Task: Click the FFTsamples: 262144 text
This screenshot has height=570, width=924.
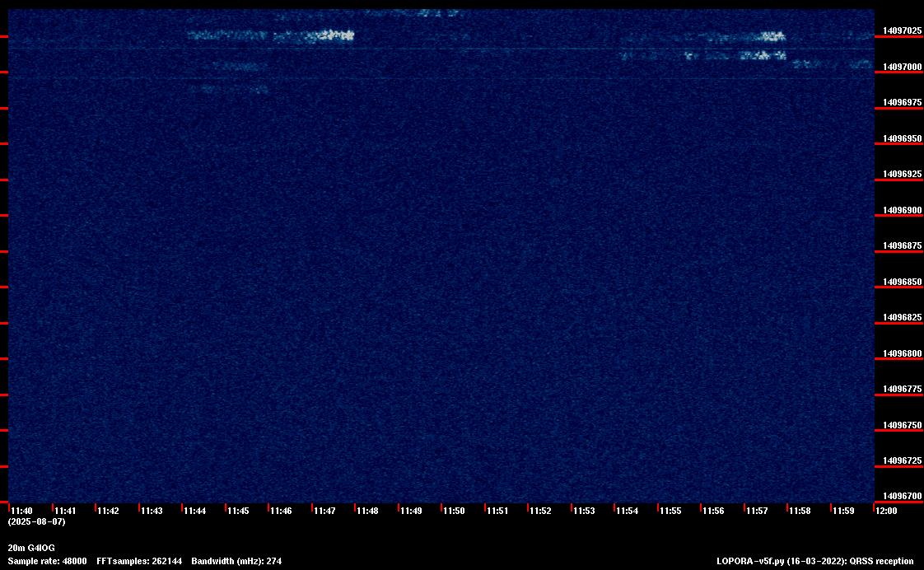Action: click(139, 562)
